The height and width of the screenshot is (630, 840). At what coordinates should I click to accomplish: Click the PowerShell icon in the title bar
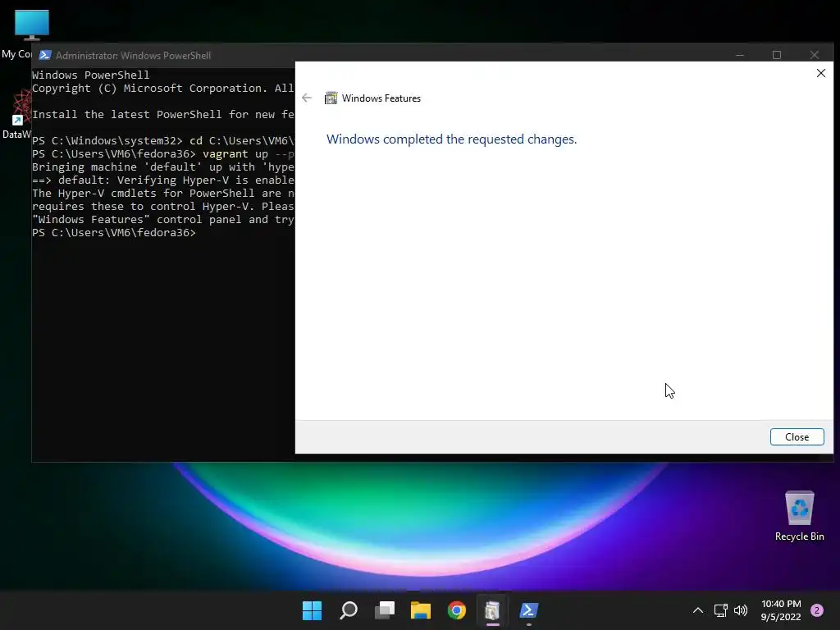pyautogui.click(x=45, y=55)
